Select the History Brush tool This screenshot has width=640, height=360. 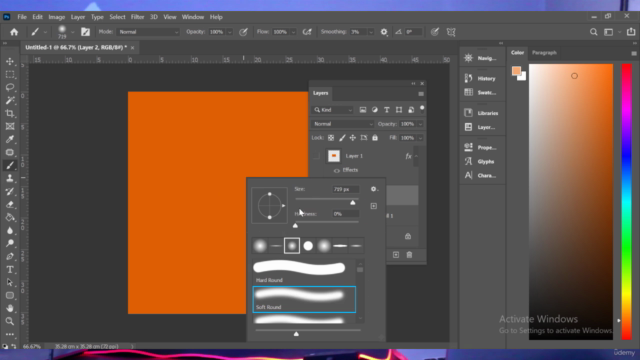coord(10,191)
